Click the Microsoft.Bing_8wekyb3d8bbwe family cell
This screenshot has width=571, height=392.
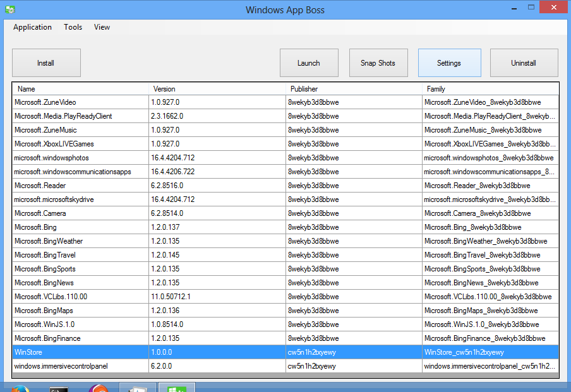[x=491, y=227]
